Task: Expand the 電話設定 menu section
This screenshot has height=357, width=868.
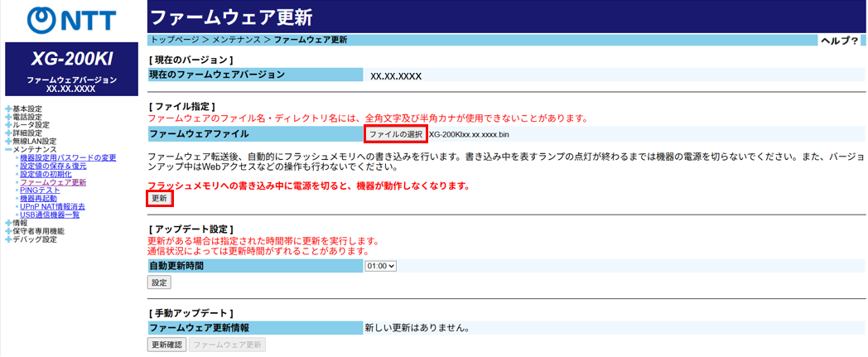Action: (27, 117)
